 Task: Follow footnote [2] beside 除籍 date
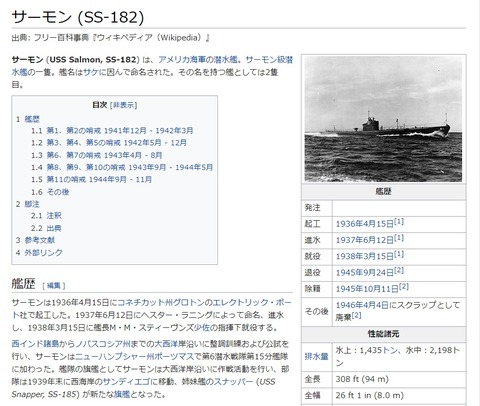(404, 286)
